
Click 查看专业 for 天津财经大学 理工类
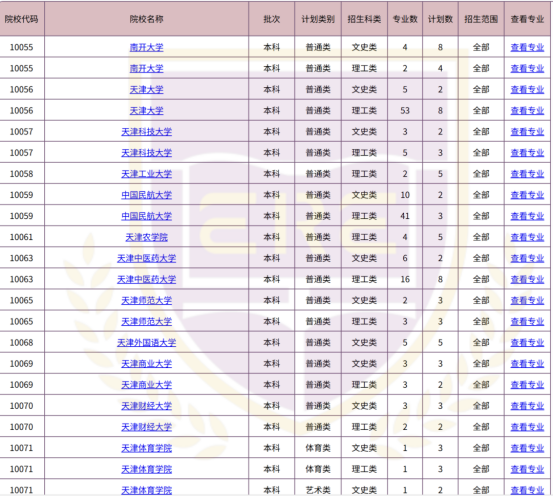point(527,427)
